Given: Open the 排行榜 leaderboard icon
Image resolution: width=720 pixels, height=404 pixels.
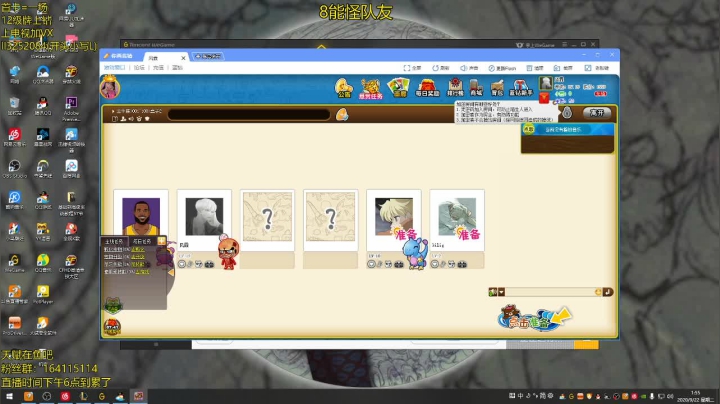Looking at the screenshot, I should click(455, 87).
